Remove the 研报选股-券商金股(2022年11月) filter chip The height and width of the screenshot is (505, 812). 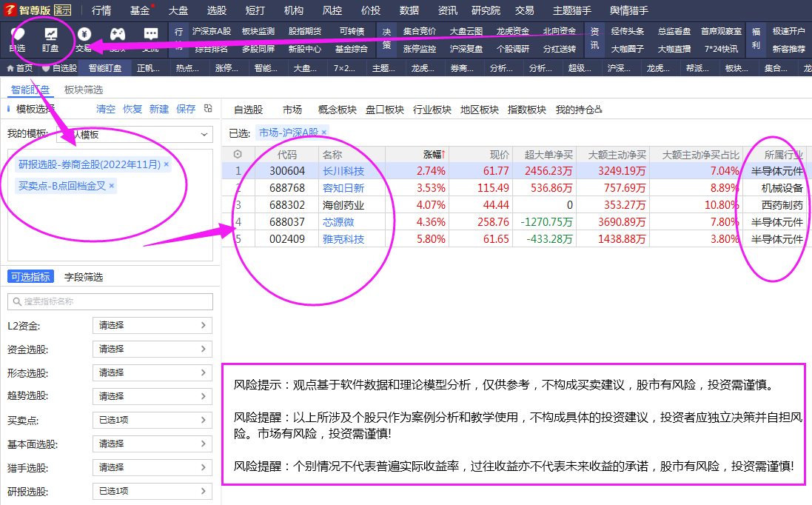pos(167,164)
